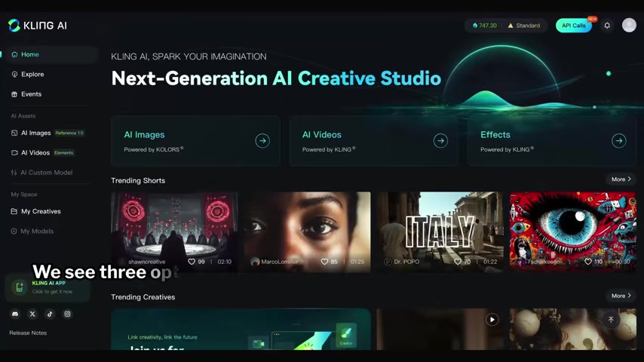The width and height of the screenshot is (644, 362).
Task: Expand More for Trending Creatives
Action: pos(621,296)
